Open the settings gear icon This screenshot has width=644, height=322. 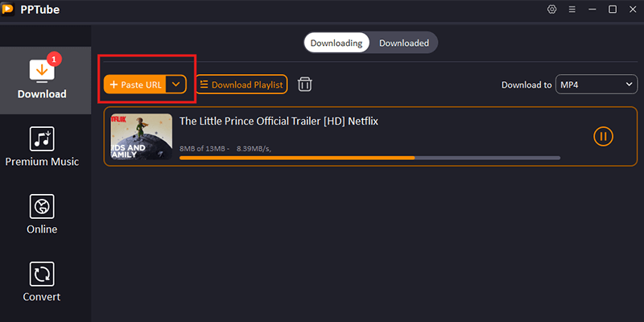pos(551,10)
